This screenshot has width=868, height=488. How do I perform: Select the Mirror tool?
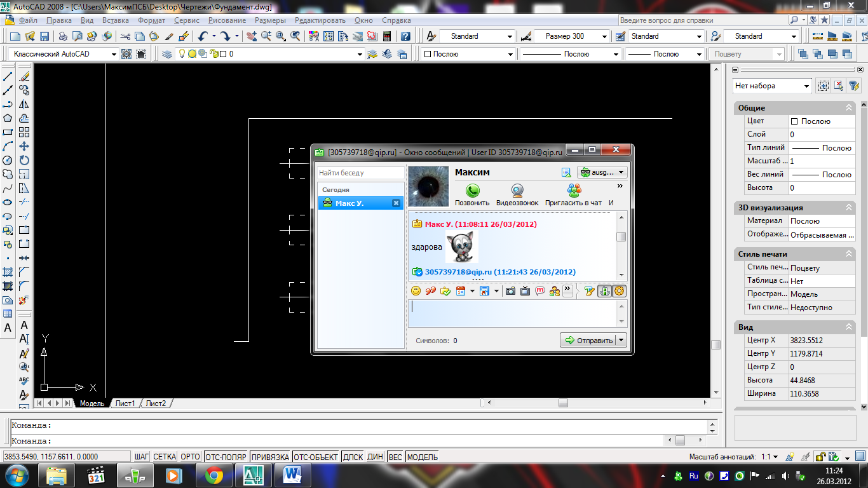click(24, 104)
